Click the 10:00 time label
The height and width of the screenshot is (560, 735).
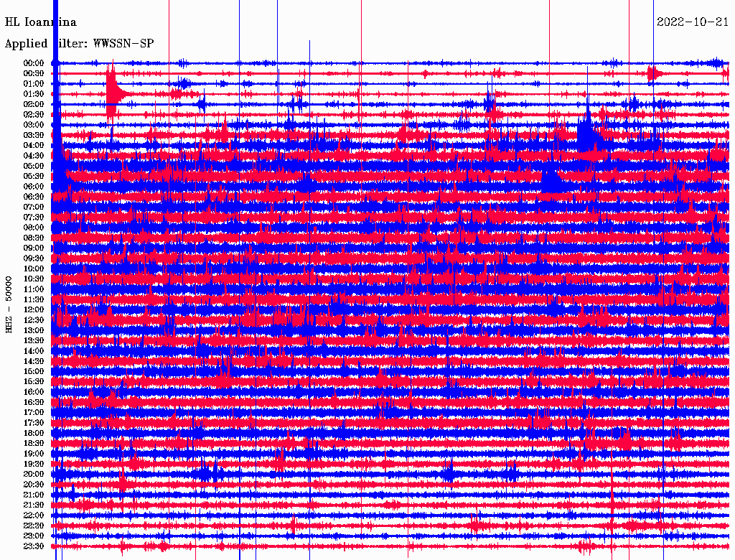[34, 269]
